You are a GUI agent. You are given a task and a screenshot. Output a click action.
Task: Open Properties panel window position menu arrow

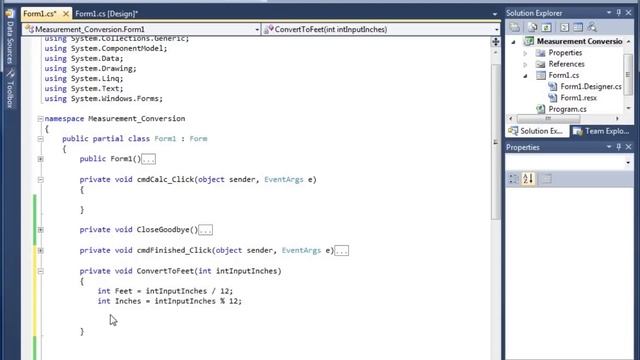pos(609,147)
